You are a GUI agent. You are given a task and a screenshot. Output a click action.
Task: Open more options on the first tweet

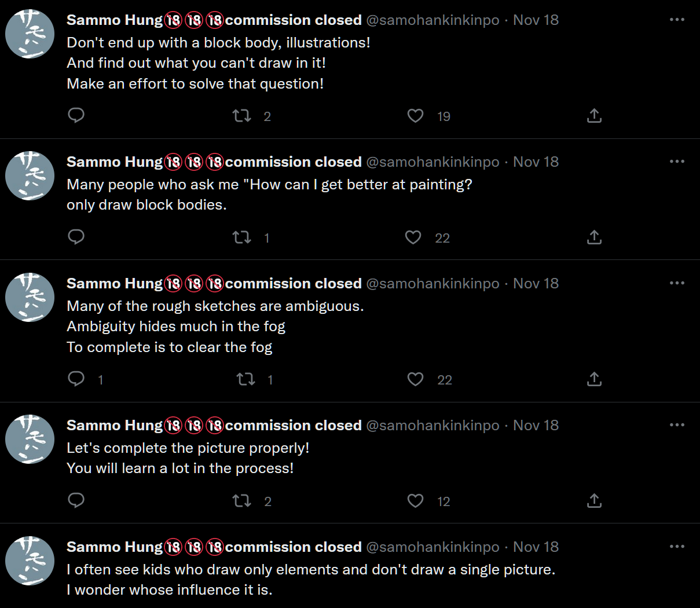click(677, 20)
